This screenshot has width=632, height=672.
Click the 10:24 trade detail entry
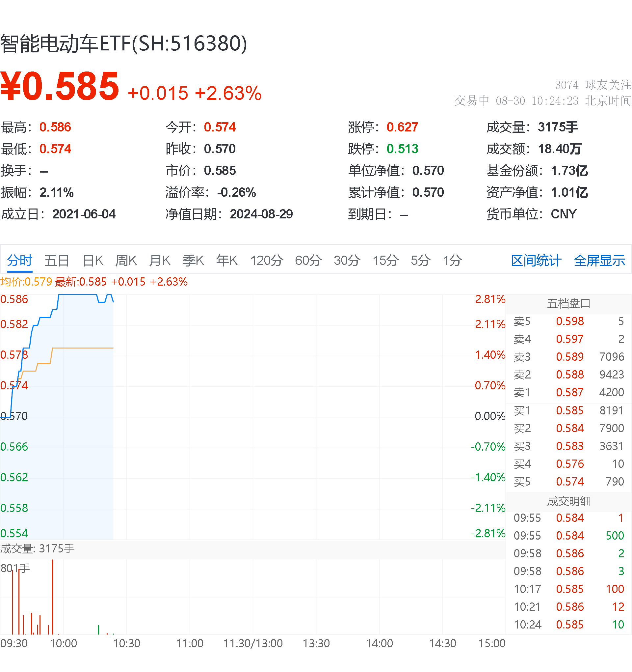(x=570, y=624)
